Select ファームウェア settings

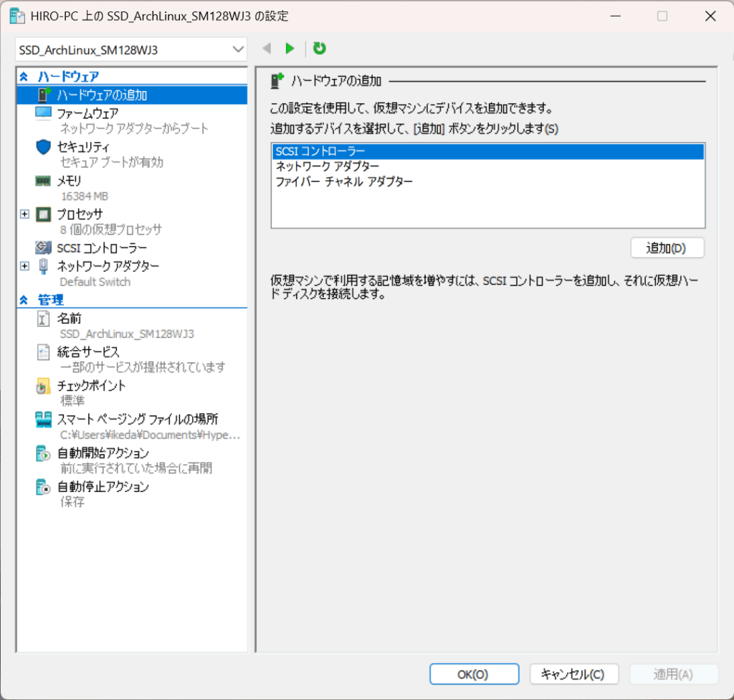tap(87, 113)
